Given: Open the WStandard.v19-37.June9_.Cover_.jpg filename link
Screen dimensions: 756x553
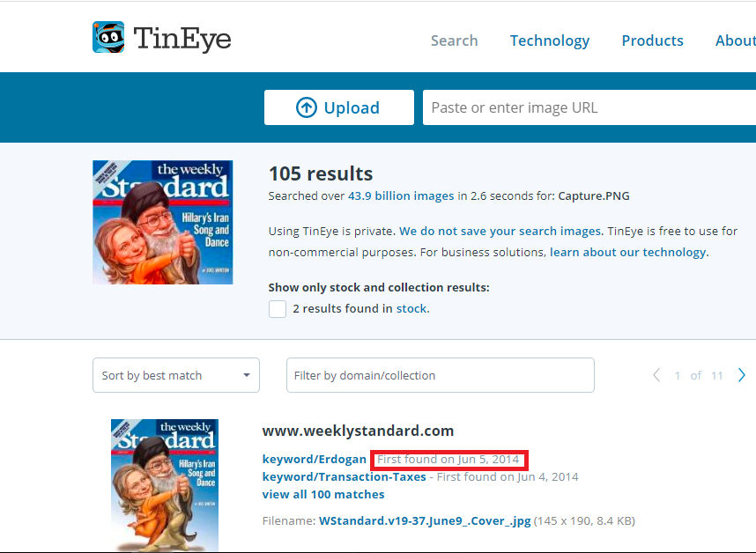Looking at the screenshot, I should click(425, 520).
